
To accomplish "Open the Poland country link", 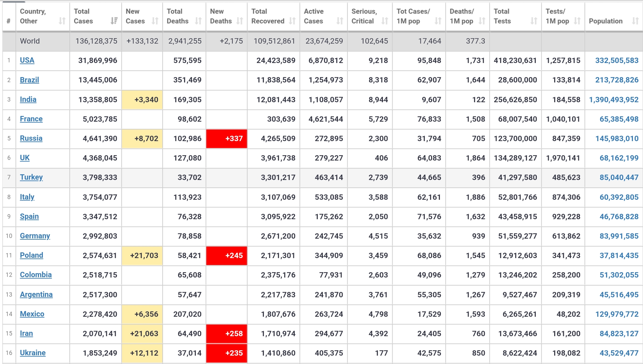I will click(32, 255).
